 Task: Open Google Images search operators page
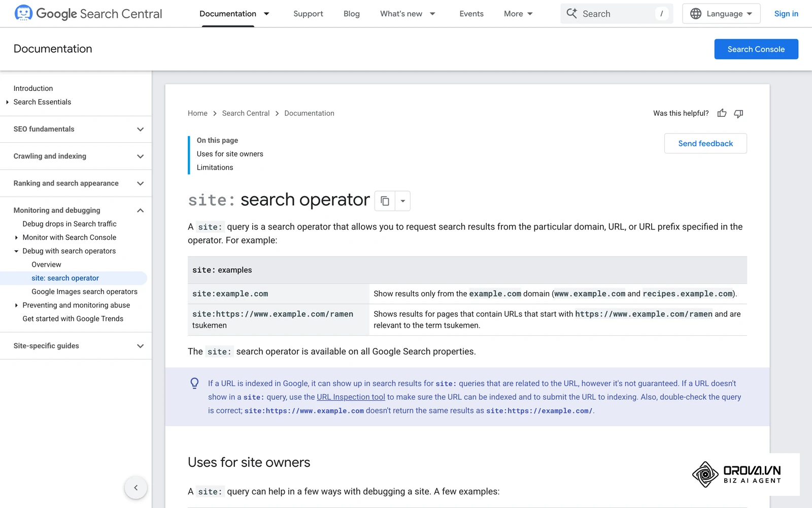tap(84, 292)
